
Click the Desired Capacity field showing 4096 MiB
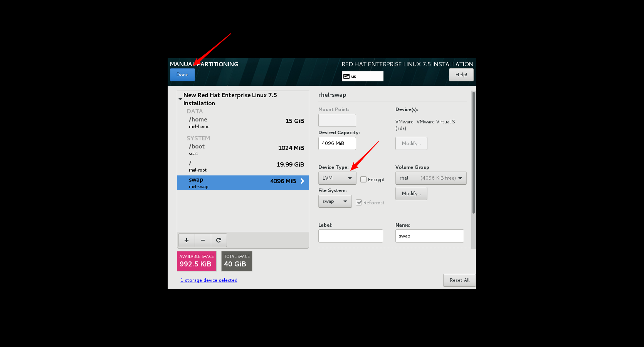[x=337, y=143]
